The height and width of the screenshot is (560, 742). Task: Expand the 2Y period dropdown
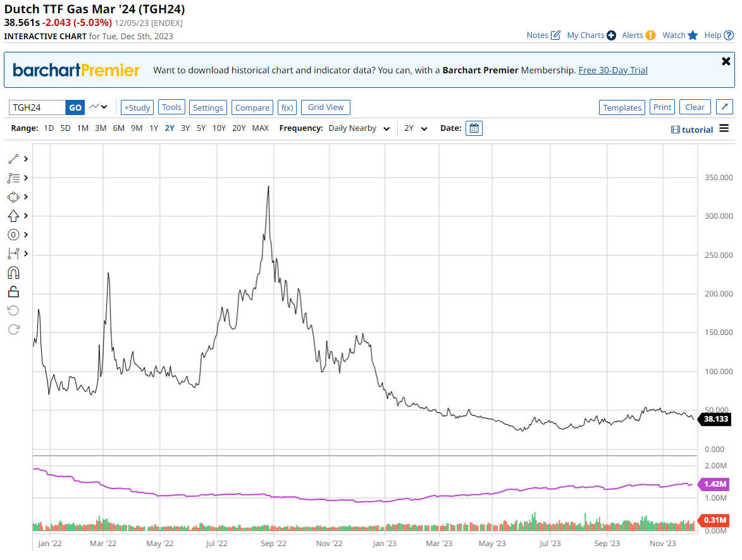[416, 128]
